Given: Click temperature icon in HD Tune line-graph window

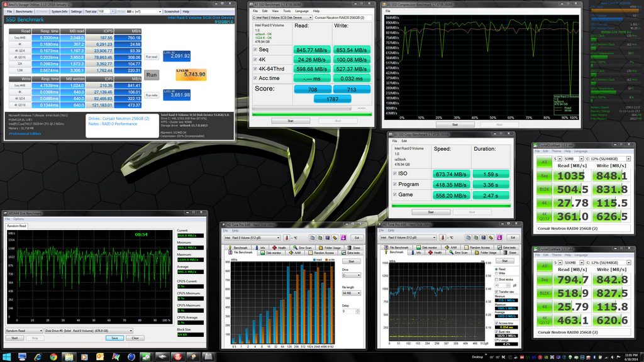Looking at the screenshot, I should pyautogui.click(x=443, y=237).
